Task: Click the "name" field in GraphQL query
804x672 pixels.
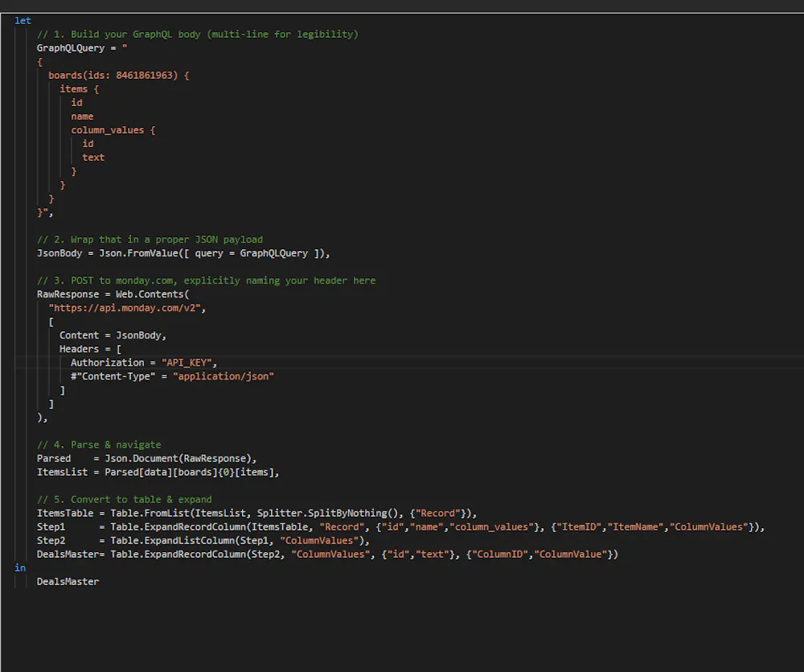Action: (82, 116)
